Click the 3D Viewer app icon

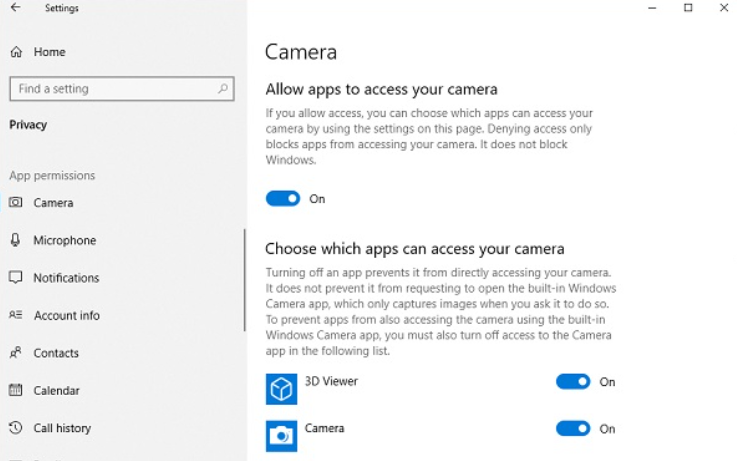[x=281, y=388]
